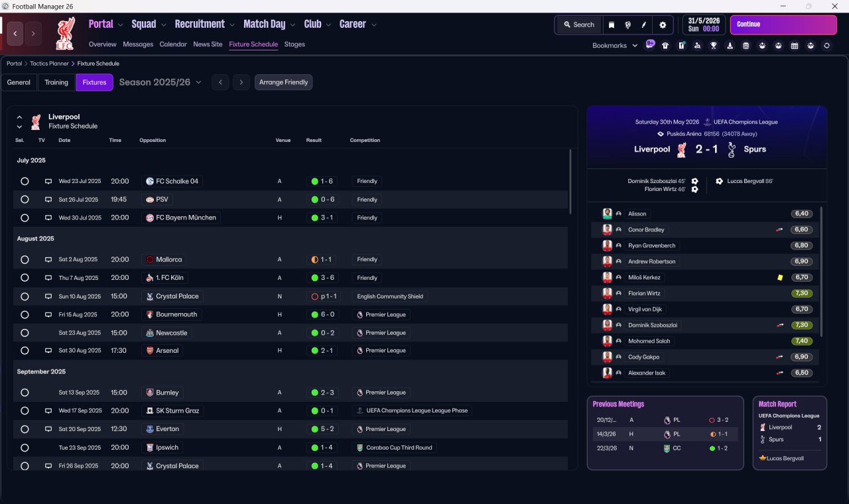Select the radio button for Mallorca fixture
The height and width of the screenshot is (504, 849).
tap(25, 260)
